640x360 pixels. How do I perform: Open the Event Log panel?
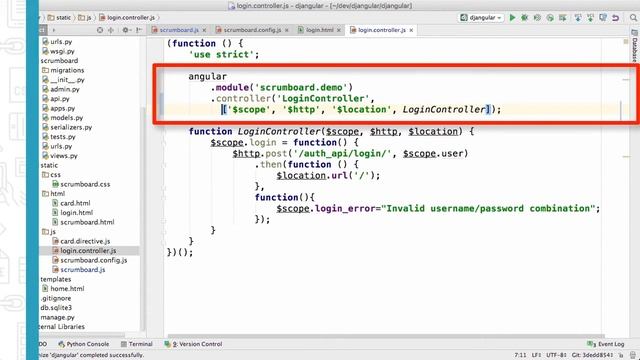tap(606, 344)
